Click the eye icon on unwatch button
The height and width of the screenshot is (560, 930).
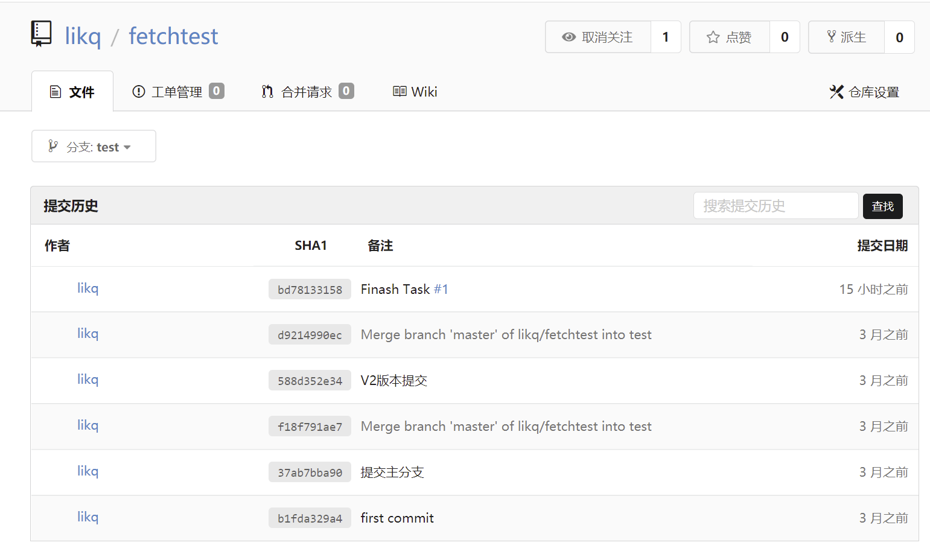569,37
